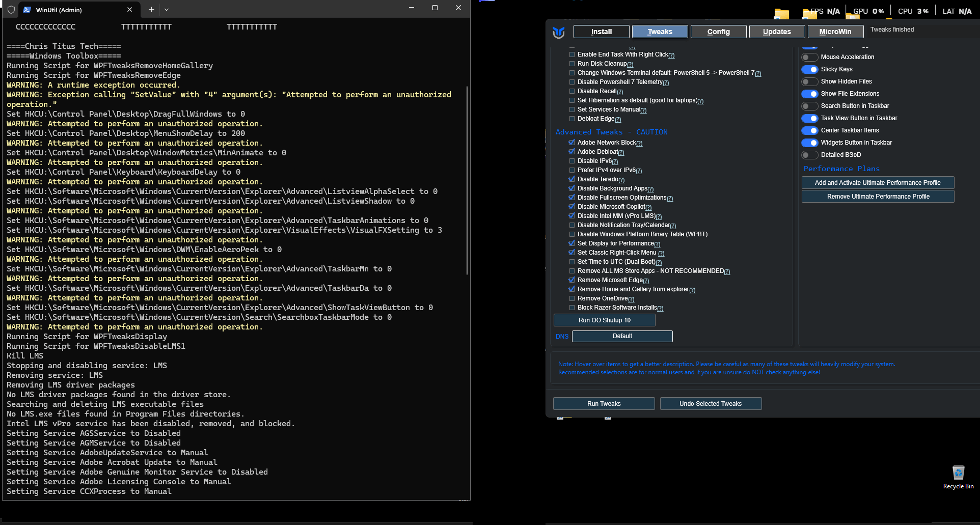Click help (?) icon next to Debloat Edge

click(x=618, y=120)
